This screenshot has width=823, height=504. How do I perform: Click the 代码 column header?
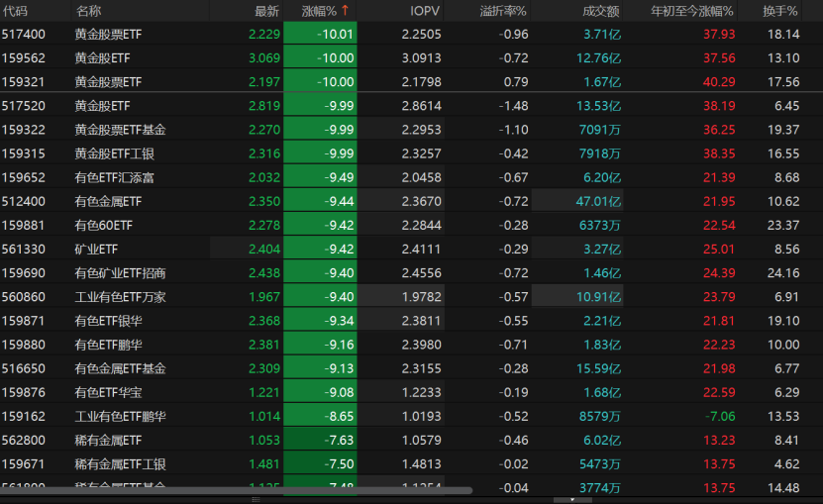tap(15, 11)
